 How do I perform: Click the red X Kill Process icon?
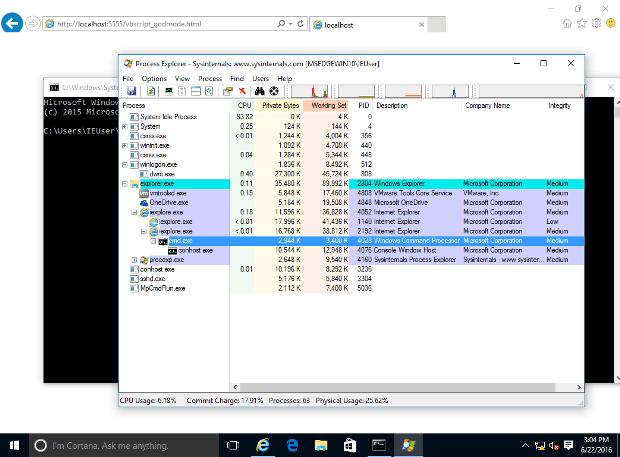(x=242, y=91)
